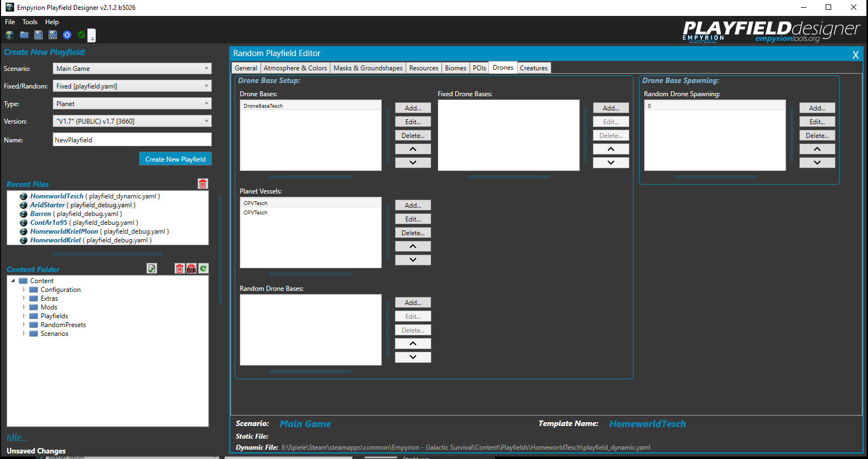Click Delete for Random Drone Spawning
The width and height of the screenshot is (868, 459).
[817, 136]
